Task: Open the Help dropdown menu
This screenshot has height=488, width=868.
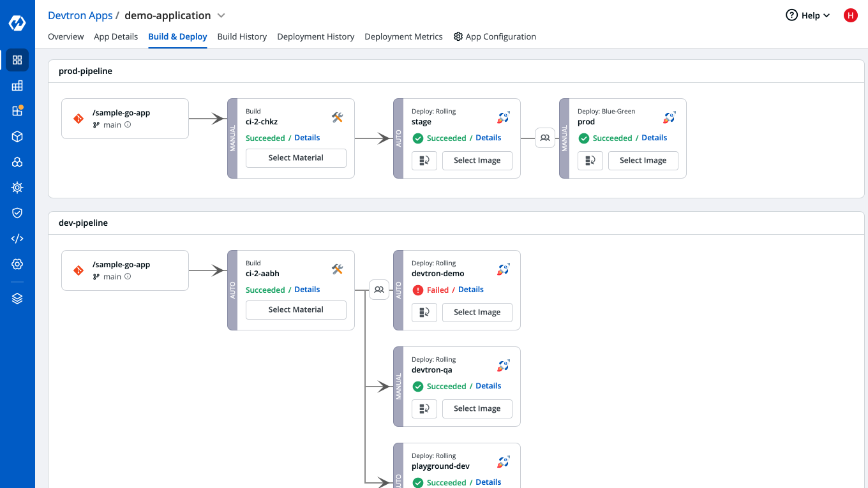Action: (x=808, y=15)
